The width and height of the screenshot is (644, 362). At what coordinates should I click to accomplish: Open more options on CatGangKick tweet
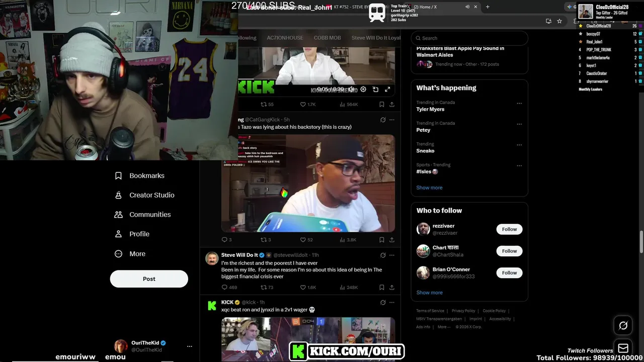pyautogui.click(x=392, y=120)
